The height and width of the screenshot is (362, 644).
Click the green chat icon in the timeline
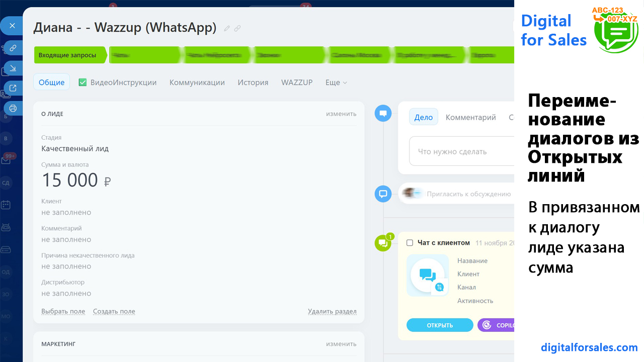(x=383, y=243)
